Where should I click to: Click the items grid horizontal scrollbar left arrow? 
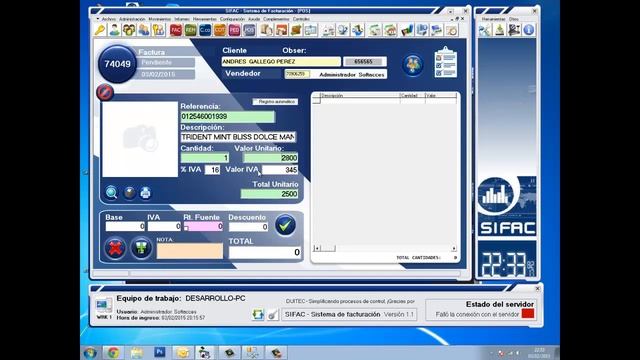click(317, 248)
